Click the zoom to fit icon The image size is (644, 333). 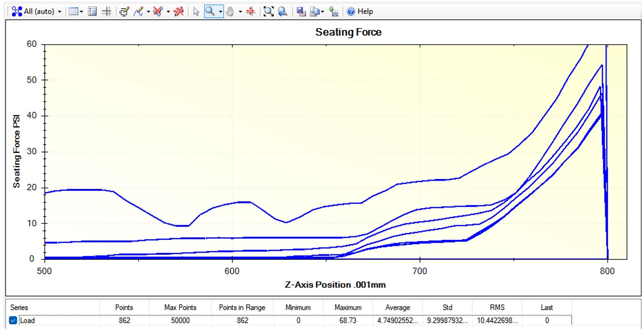pyautogui.click(x=268, y=11)
